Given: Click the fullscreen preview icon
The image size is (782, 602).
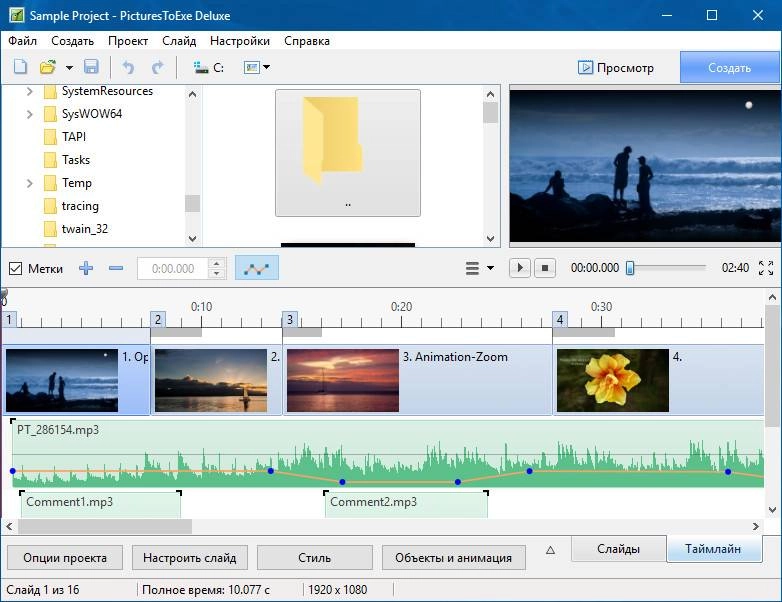Looking at the screenshot, I should (x=766, y=268).
